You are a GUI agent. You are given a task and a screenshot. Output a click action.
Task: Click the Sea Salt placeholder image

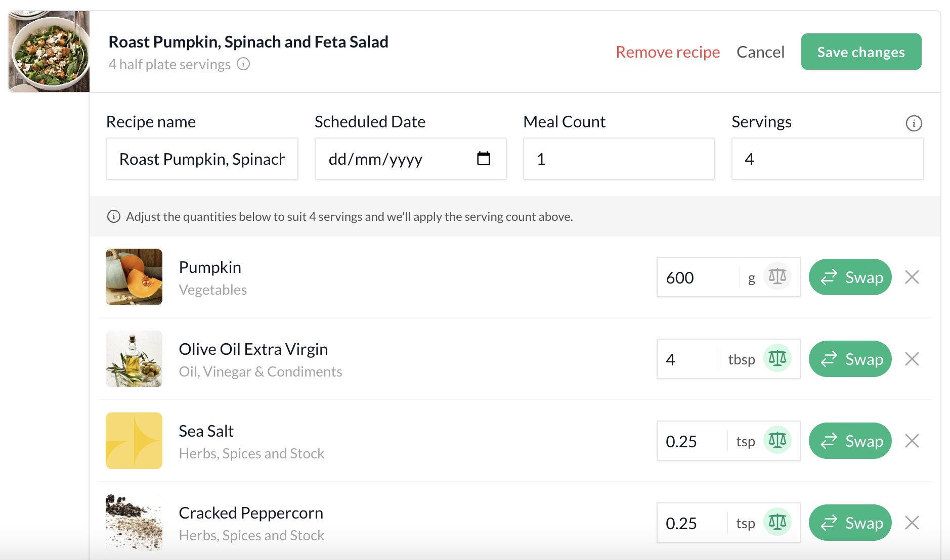(x=134, y=441)
